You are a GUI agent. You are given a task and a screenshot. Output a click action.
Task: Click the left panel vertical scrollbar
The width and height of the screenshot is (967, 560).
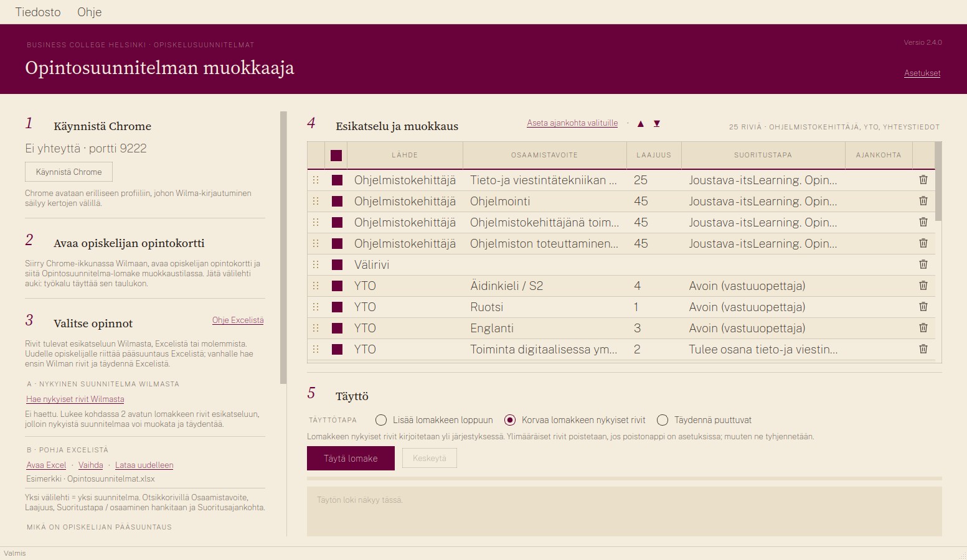click(x=283, y=247)
